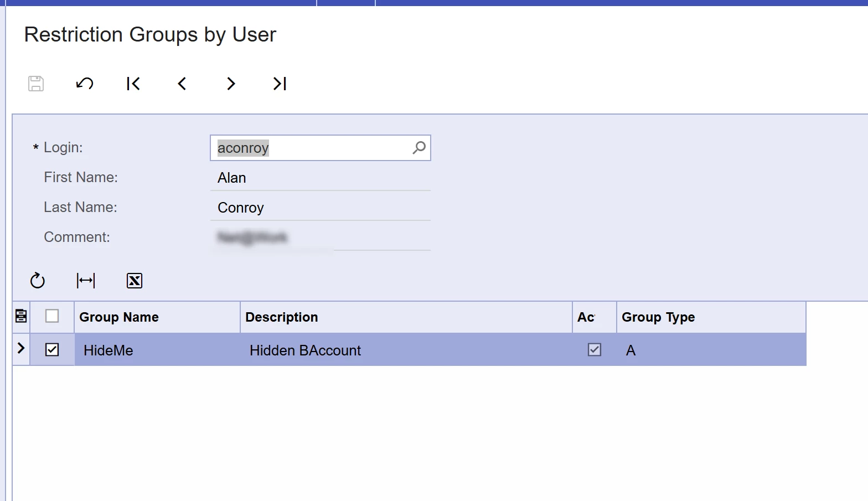The image size is (868, 501).
Task: Toggle the Active checkbox for HideMe
Action: coord(595,350)
